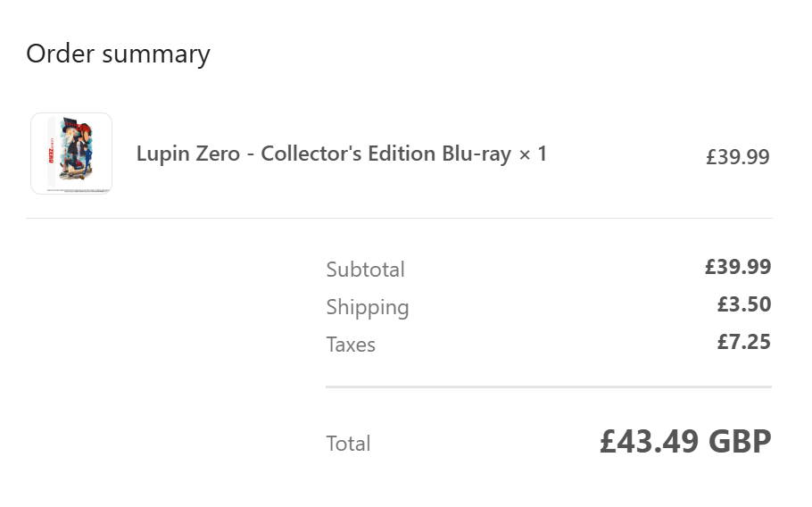Click the word "Order" in the heading
Screen dimensions: 812x507
(61, 54)
